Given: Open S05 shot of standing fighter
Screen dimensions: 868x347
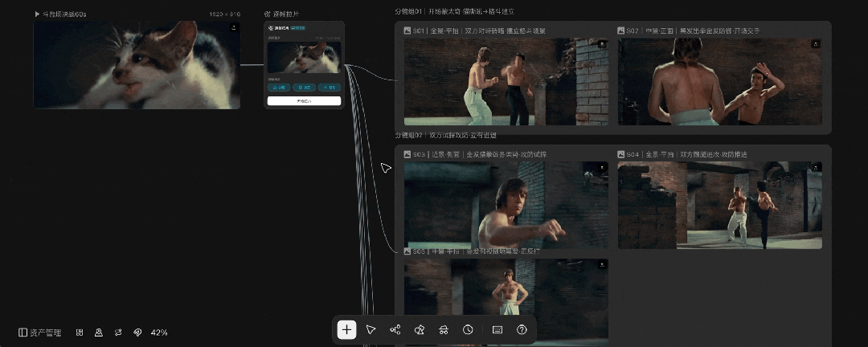Looking at the screenshot, I should 506,302.
